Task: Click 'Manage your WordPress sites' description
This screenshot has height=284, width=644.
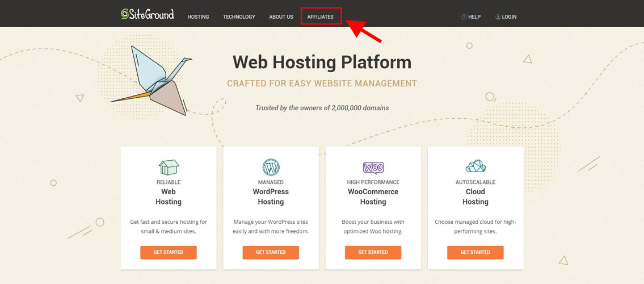Action: (x=271, y=227)
